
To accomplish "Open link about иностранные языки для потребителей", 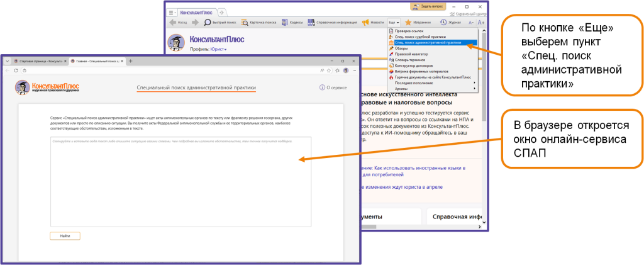I will pos(413,171).
